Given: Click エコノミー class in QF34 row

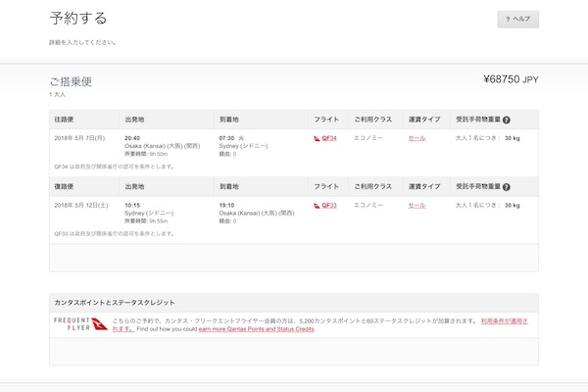Looking at the screenshot, I should pyautogui.click(x=368, y=138).
